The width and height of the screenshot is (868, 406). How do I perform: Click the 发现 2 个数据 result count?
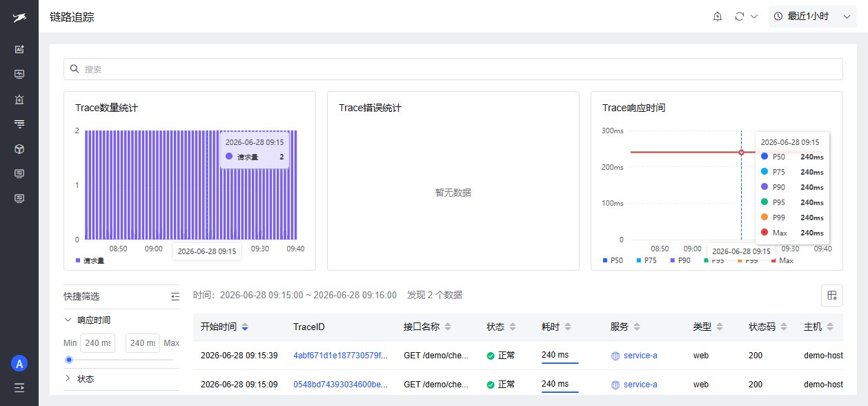click(x=435, y=295)
